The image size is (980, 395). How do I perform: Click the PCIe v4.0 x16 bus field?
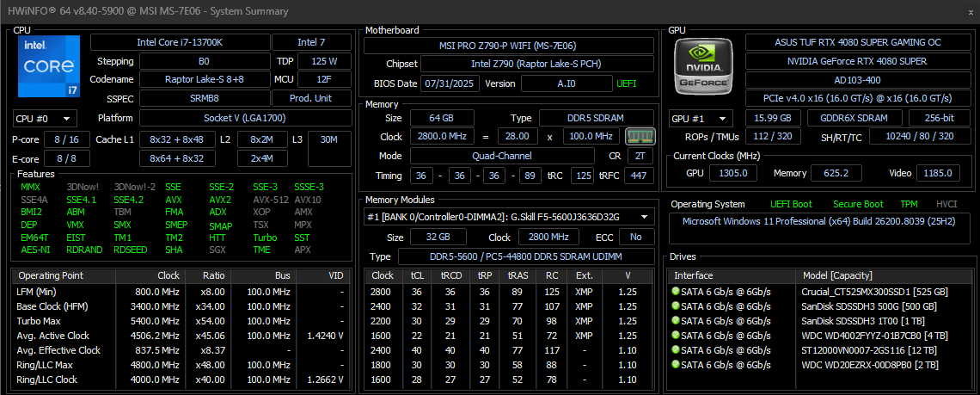click(x=857, y=99)
